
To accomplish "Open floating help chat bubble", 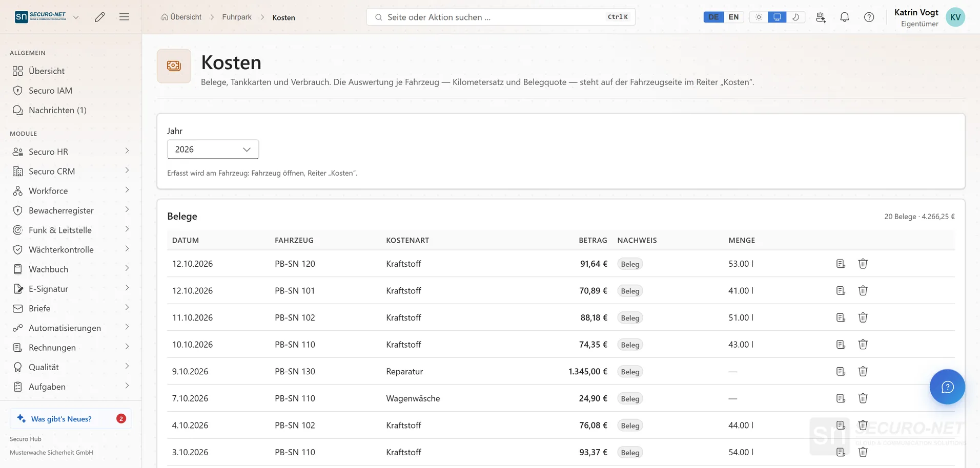I will (x=947, y=387).
